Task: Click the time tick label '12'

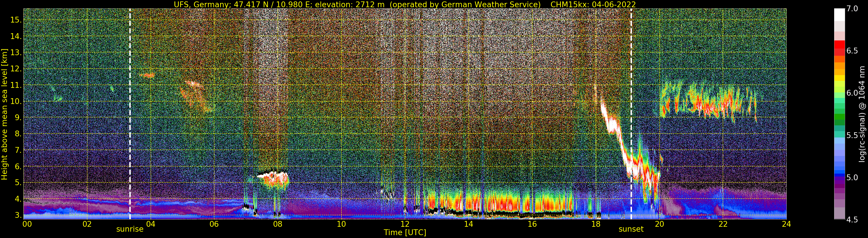Action: [x=405, y=224]
